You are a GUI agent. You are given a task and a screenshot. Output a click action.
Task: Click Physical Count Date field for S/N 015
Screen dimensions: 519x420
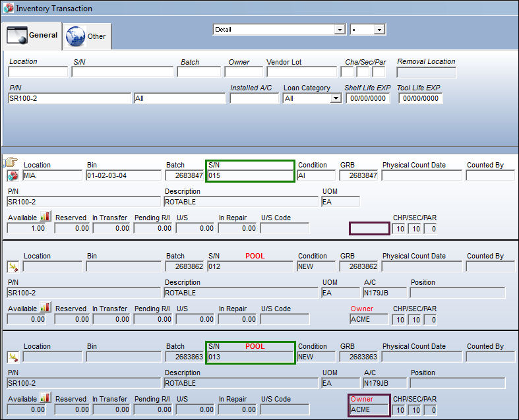coord(421,175)
